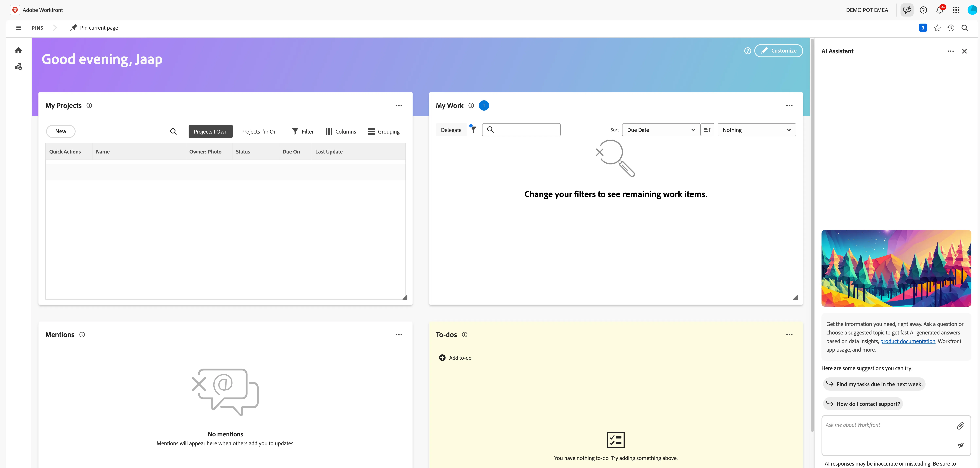Click the dashboard help icon beside Customize
The height and width of the screenshot is (468, 980).
(x=748, y=51)
